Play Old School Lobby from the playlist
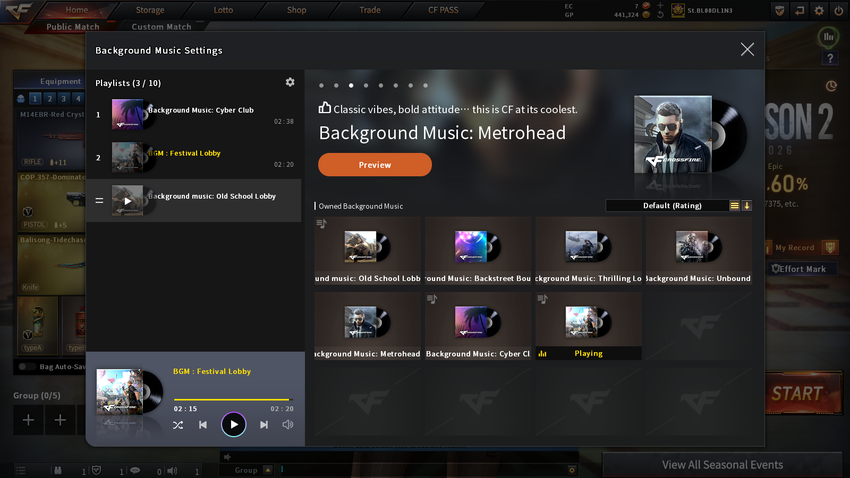Screen dimensions: 850x478 [x=127, y=201]
